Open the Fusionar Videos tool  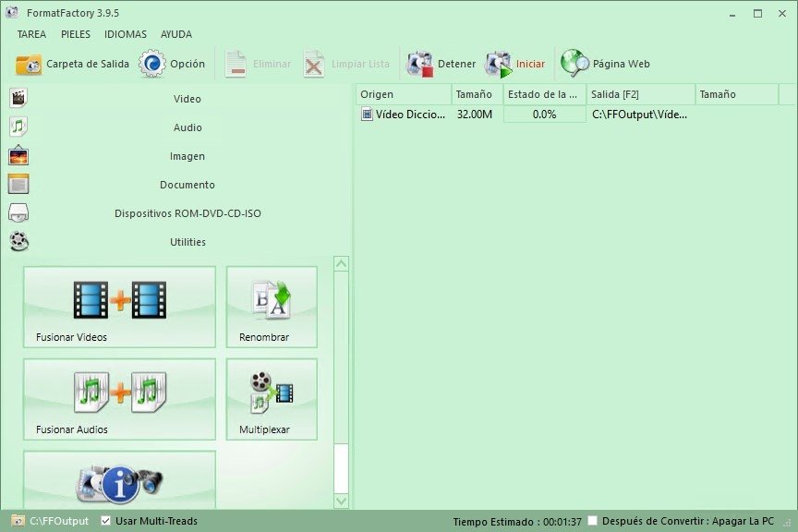click(x=119, y=307)
